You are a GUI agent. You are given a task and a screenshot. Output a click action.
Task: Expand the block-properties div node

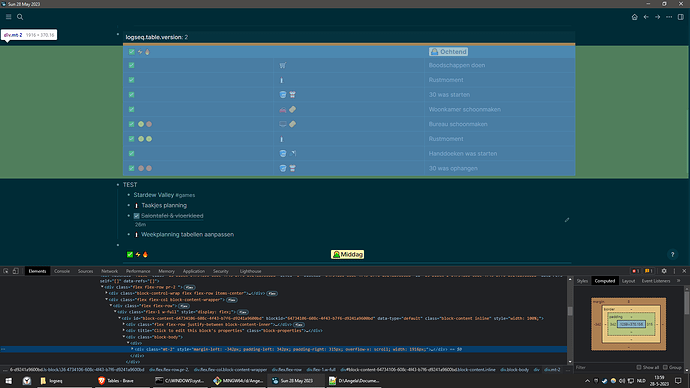(124, 330)
